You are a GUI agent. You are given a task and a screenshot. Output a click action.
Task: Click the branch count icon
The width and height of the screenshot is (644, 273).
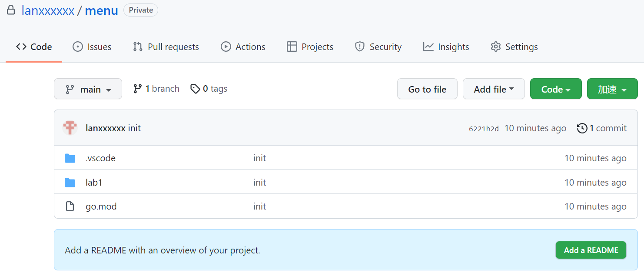click(138, 89)
